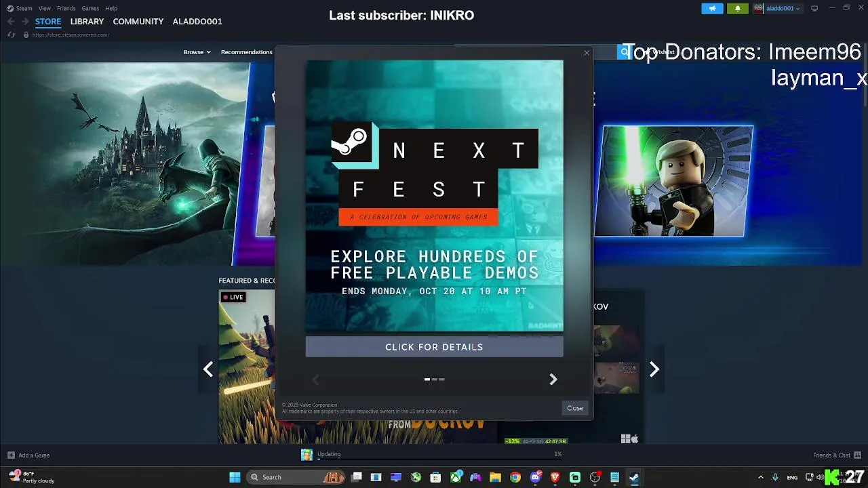This screenshot has height=488, width=868.
Task: Click the store URL address text
Action: tap(71, 35)
